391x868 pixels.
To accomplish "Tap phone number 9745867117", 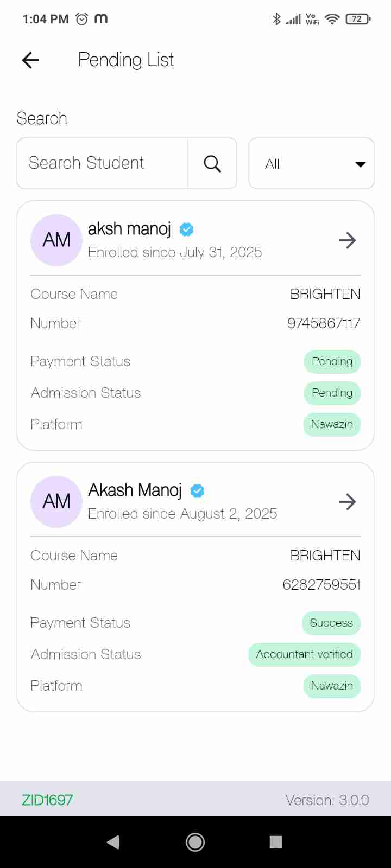I will coord(324,323).
